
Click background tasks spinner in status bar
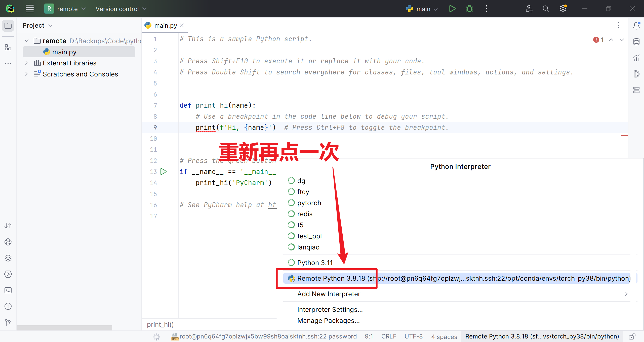point(156,337)
